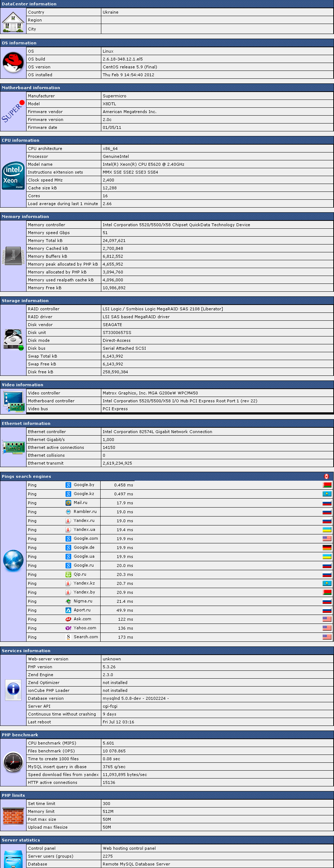This screenshot has height=868, width=334.
Task: Select the Storage information section header
Action: [x=25, y=301]
